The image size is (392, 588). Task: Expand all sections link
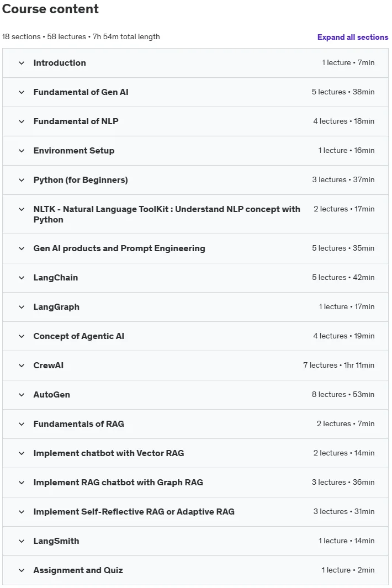(353, 37)
